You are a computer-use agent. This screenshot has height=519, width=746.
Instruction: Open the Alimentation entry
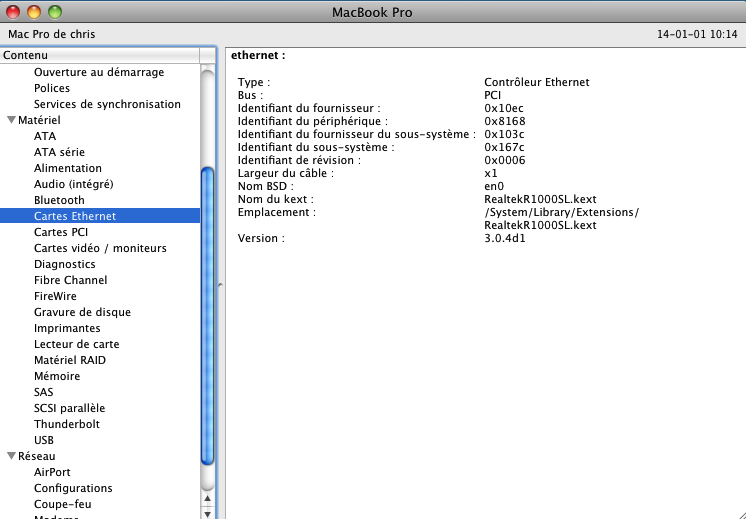pyautogui.click(x=68, y=168)
